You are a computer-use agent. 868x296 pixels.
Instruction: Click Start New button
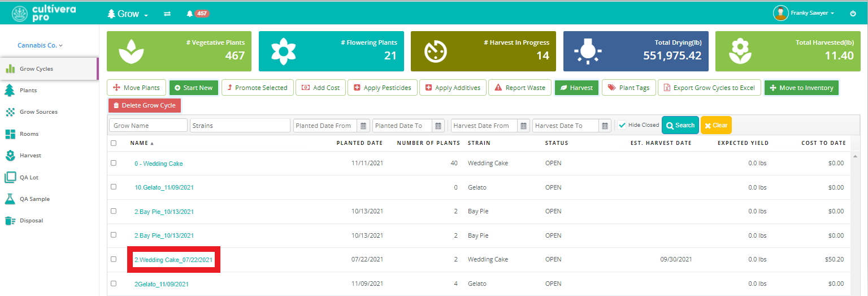click(194, 88)
